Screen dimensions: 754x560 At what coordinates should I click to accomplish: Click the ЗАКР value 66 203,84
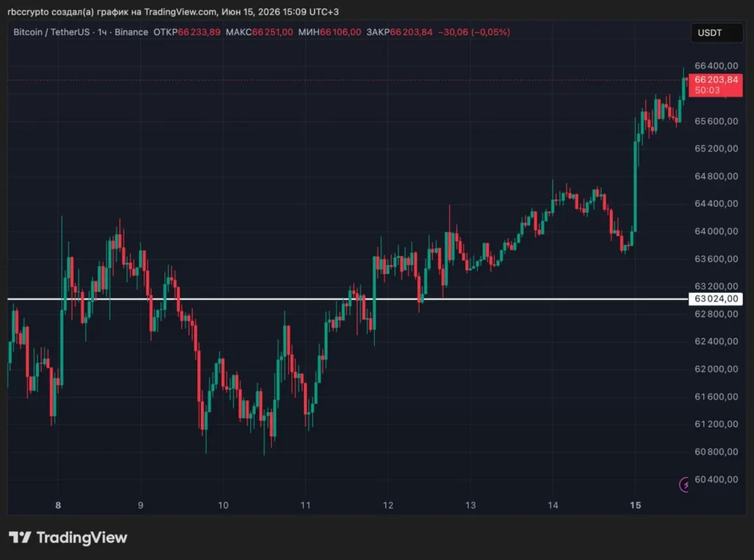pyautogui.click(x=411, y=32)
